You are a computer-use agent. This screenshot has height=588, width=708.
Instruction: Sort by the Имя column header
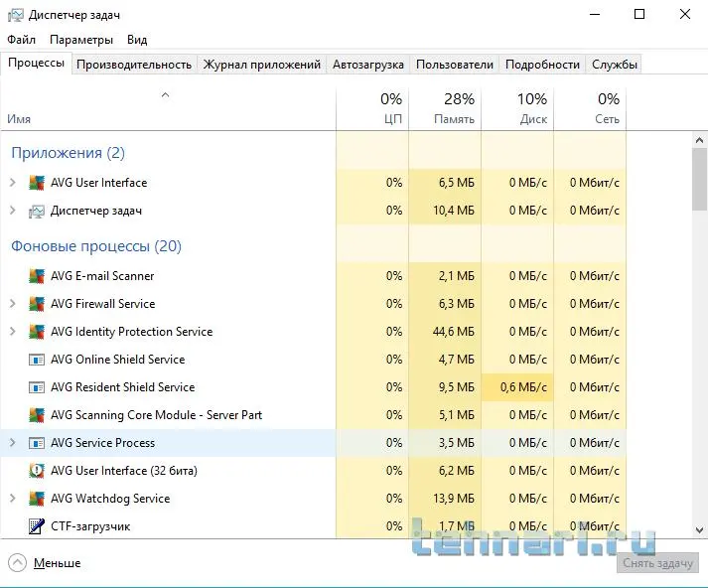pos(168,109)
